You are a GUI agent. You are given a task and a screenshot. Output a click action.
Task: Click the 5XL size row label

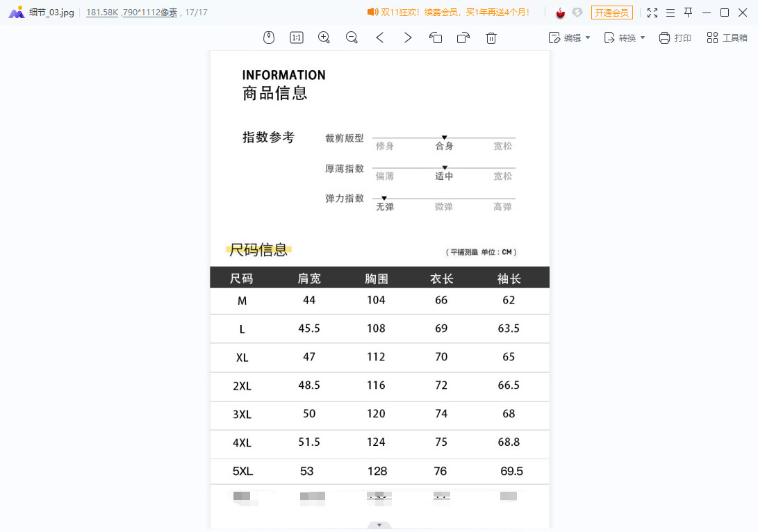(x=242, y=471)
